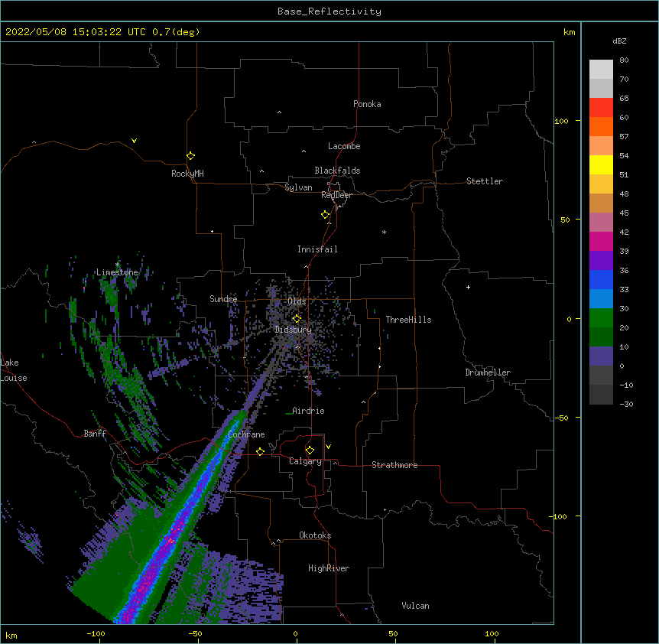The height and width of the screenshot is (644, 659).
Task: Click the asterisk marker above Limestone
Action: [117, 265]
